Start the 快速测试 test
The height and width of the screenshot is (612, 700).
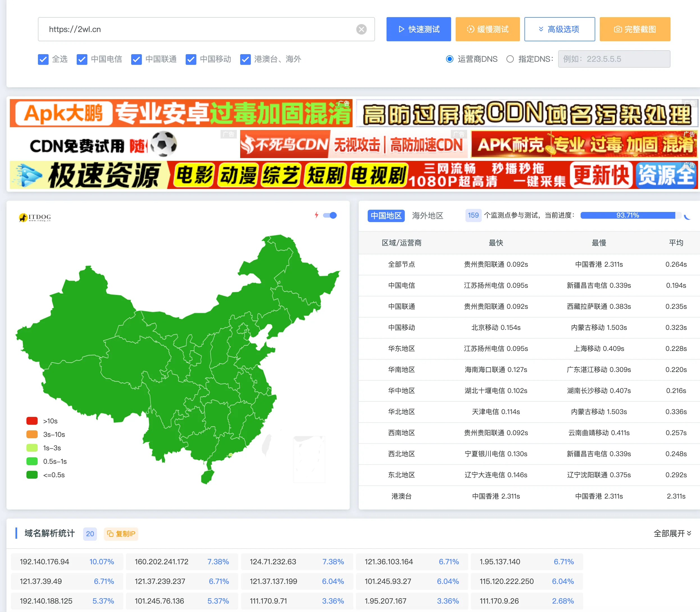tap(419, 29)
